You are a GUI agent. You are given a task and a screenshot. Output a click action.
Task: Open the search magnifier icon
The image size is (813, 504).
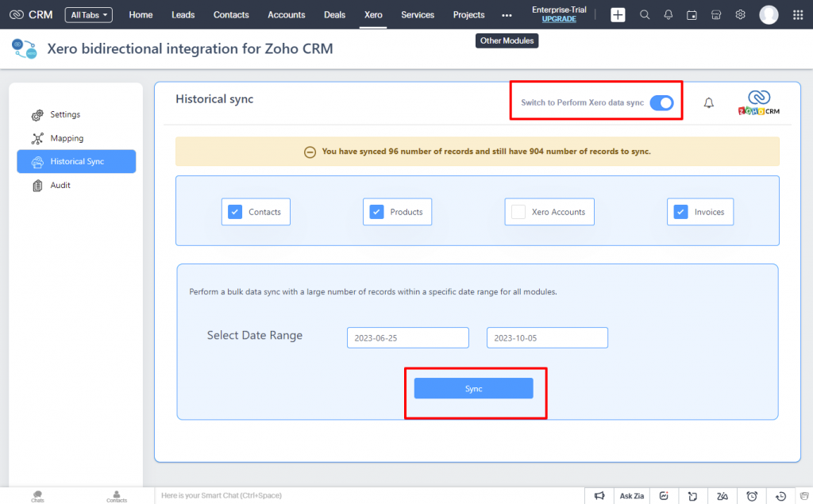tap(645, 15)
